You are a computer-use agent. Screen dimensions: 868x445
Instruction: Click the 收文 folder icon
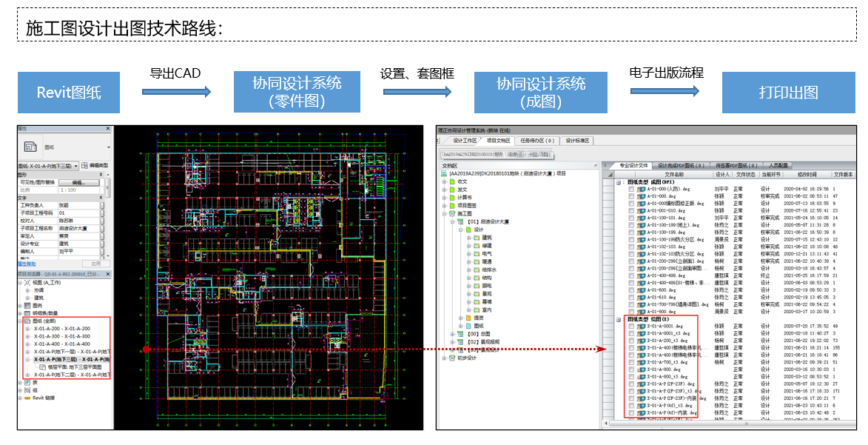click(x=451, y=181)
